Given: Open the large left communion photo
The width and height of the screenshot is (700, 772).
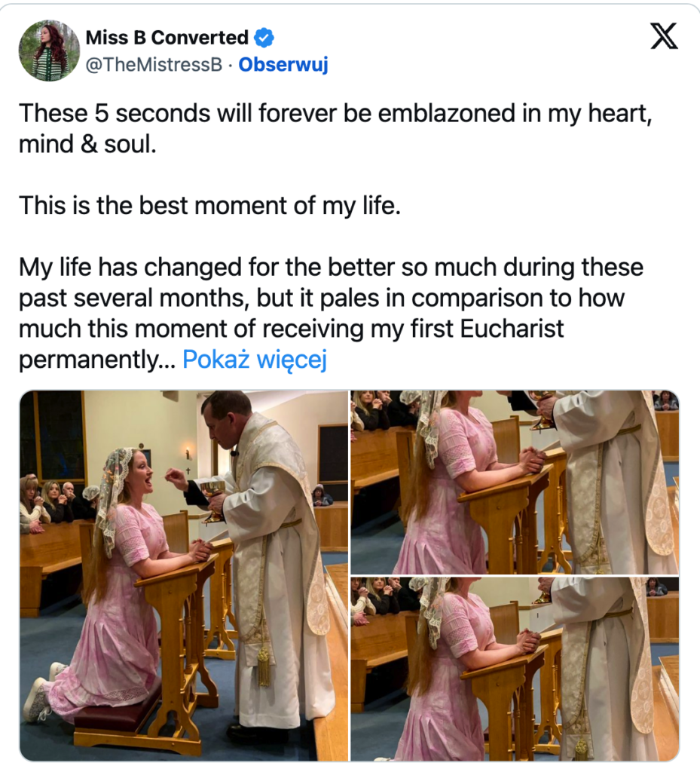Looking at the screenshot, I should (183, 575).
